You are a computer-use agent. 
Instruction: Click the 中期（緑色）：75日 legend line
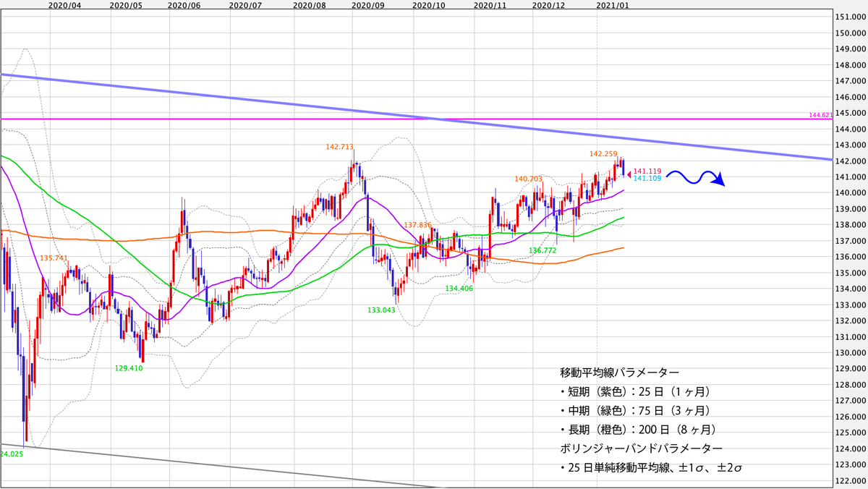coord(635,412)
